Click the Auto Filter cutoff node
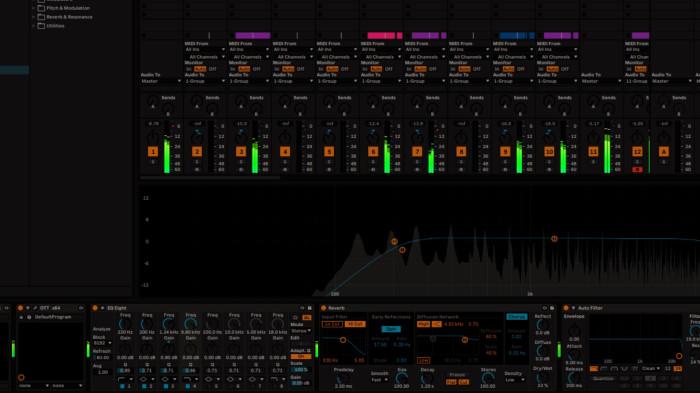The width and height of the screenshot is (700, 393). 679,356
